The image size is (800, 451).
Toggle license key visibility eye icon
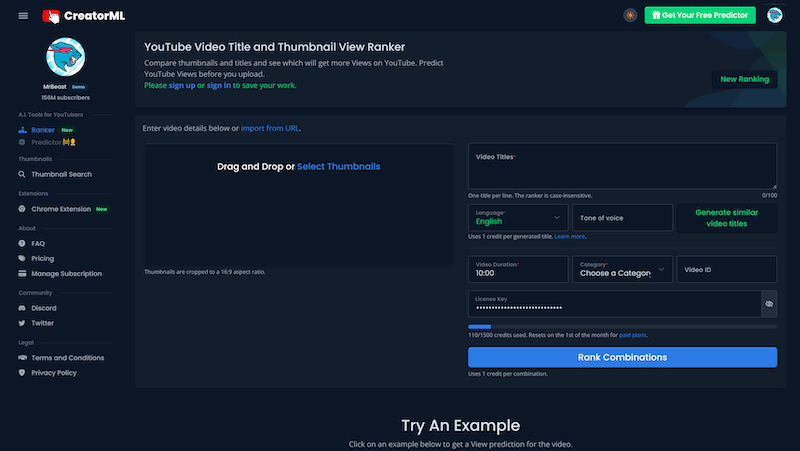769,303
